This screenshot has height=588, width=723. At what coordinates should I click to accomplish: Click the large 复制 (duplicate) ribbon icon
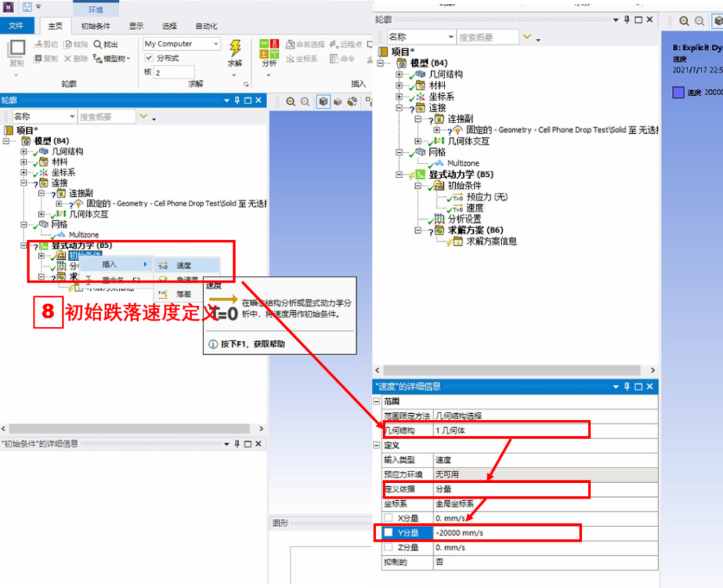(x=17, y=49)
